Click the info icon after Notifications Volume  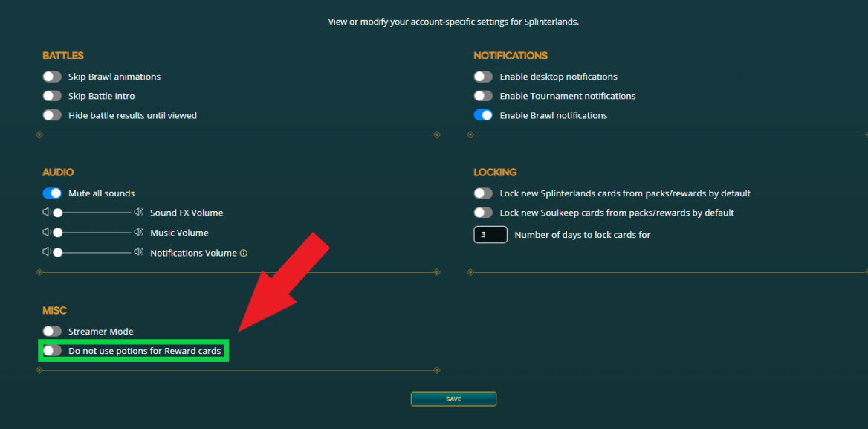point(244,253)
